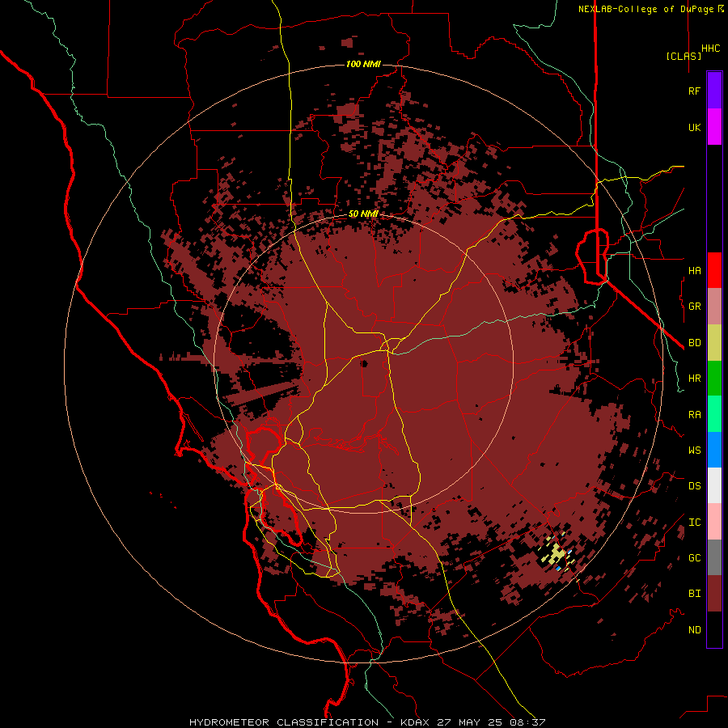Viewport: 728px width, 728px height.
Task: Click the DS legend label
Action: [694, 486]
